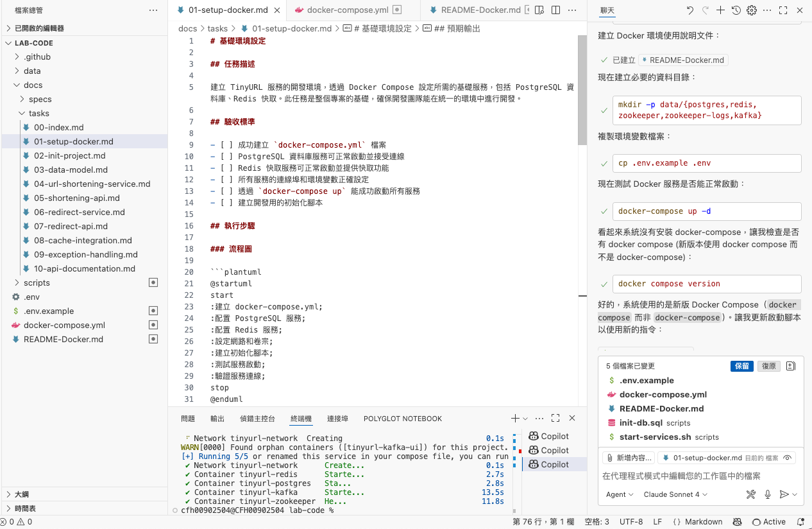This screenshot has width=812, height=529.
Task: Toggle file visibility eye on 01-setup-docker.md chip
Action: [x=788, y=457]
